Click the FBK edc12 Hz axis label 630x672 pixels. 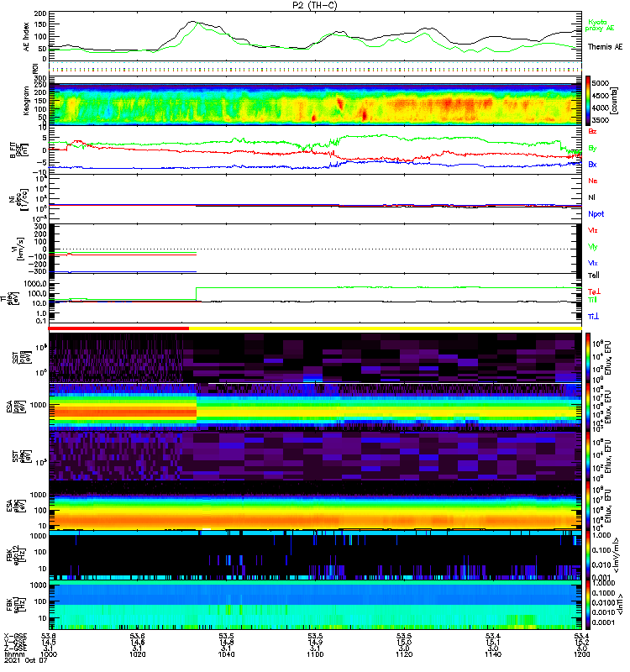[x=16, y=555]
